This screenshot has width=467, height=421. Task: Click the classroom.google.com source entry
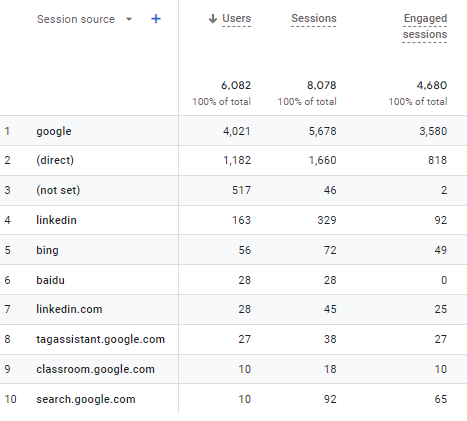[x=95, y=369]
